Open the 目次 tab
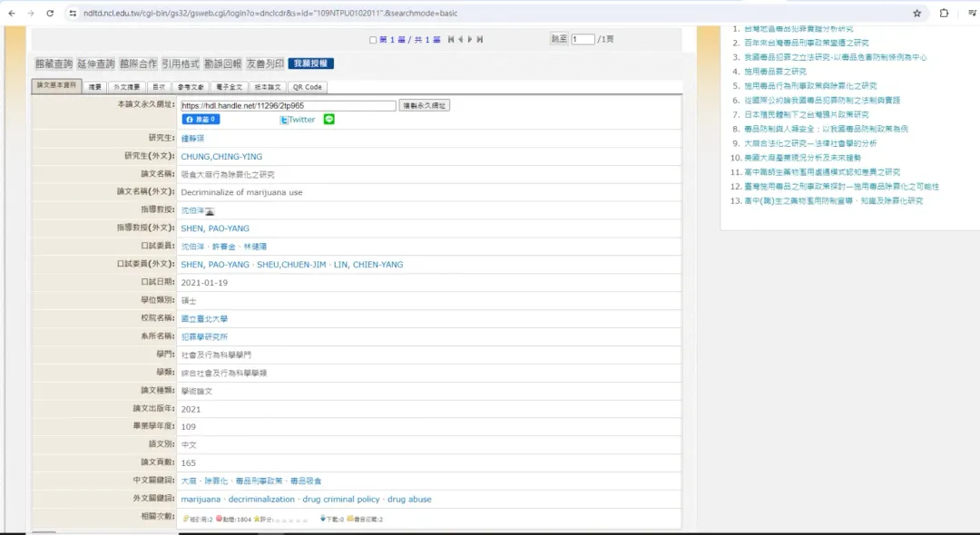980x535 pixels. [160, 87]
